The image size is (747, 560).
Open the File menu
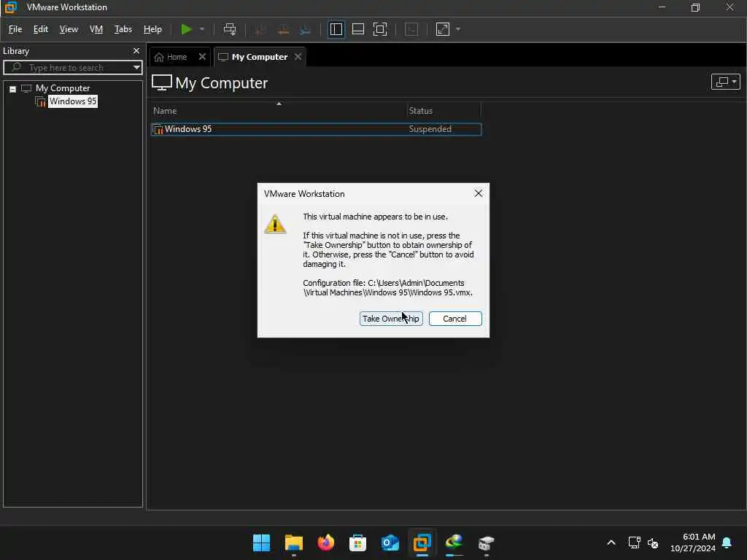[x=15, y=29]
